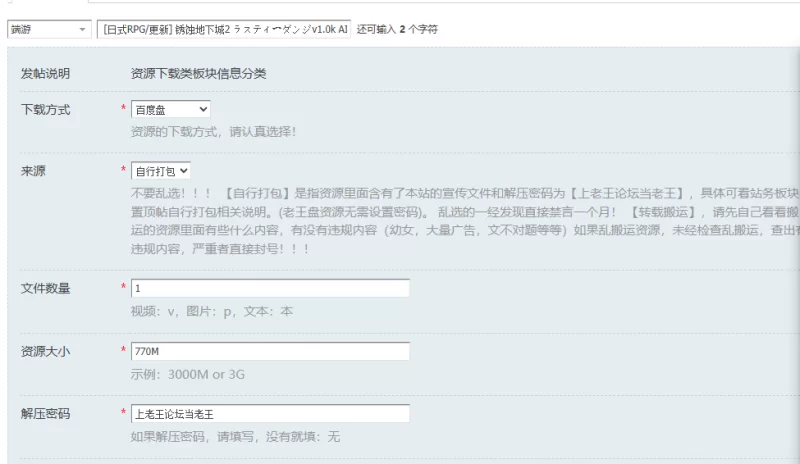
Task: Expand the 百度盘 download method dropdown
Action: [170, 109]
